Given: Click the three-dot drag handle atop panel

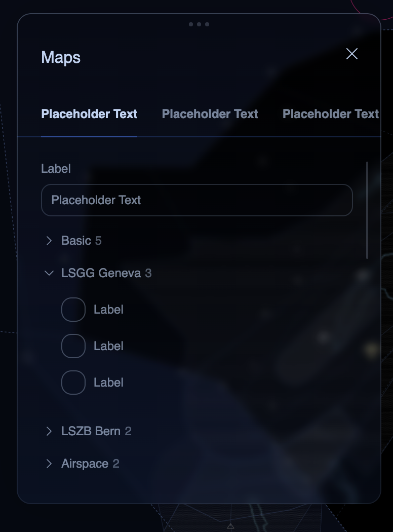Looking at the screenshot, I should (199, 24).
